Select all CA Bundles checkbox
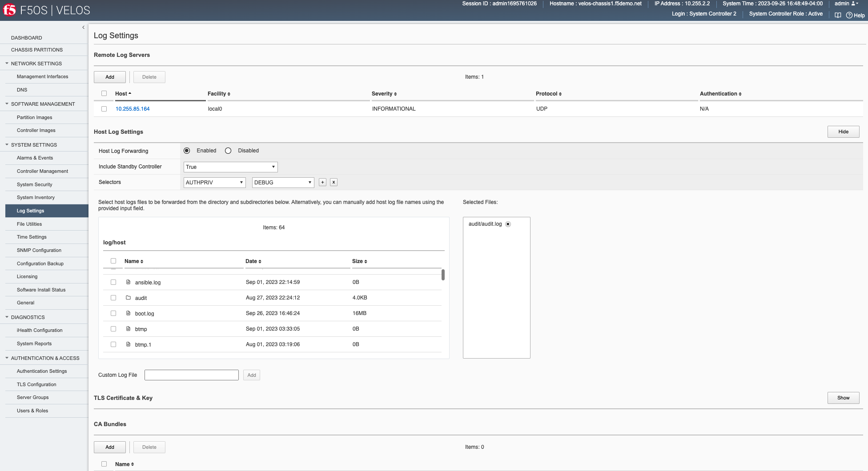This screenshot has width=868, height=471. click(104, 464)
